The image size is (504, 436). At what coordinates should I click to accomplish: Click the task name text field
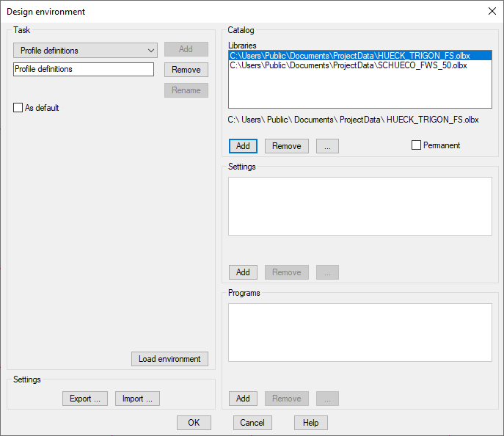[84, 69]
